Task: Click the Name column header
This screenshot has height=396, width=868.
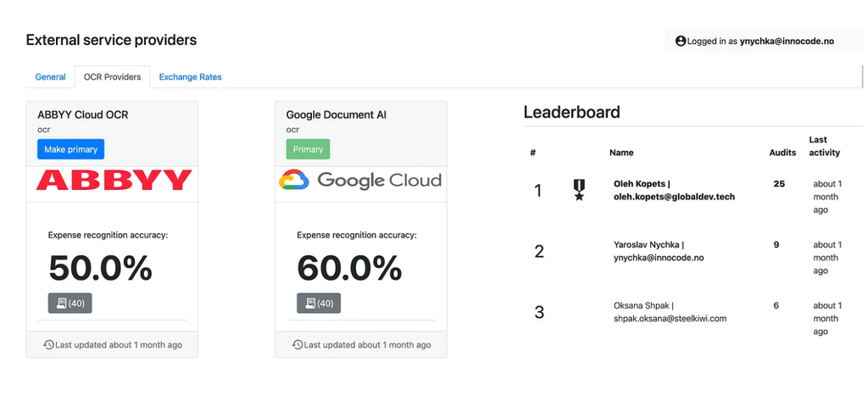Action: (621, 153)
